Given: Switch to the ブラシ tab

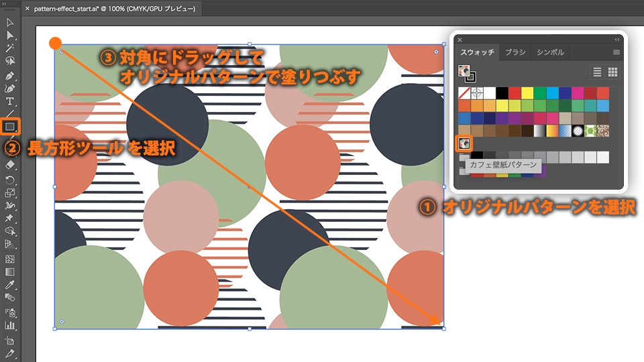Looking at the screenshot, I should [x=515, y=52].
